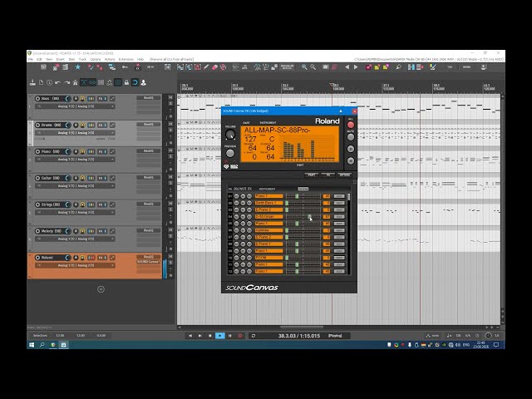
Task: Open Piano track input dropdown
Action: pyautogui.click(x=75, y=160)
